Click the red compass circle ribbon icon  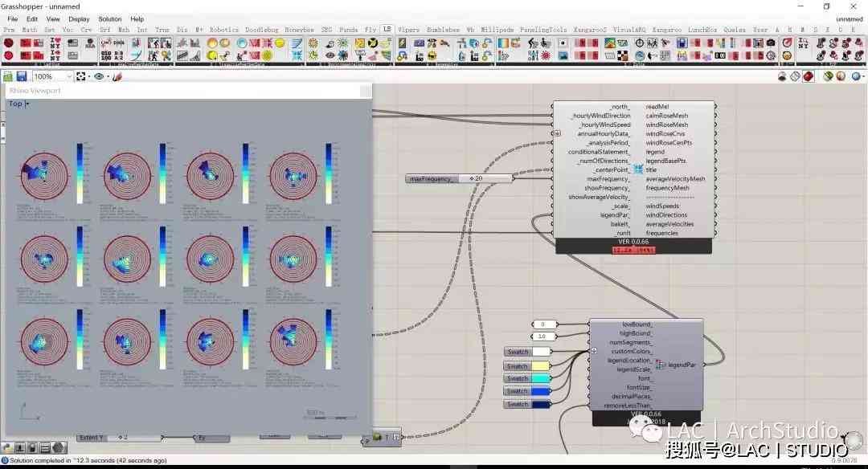(x=787, y=43)
